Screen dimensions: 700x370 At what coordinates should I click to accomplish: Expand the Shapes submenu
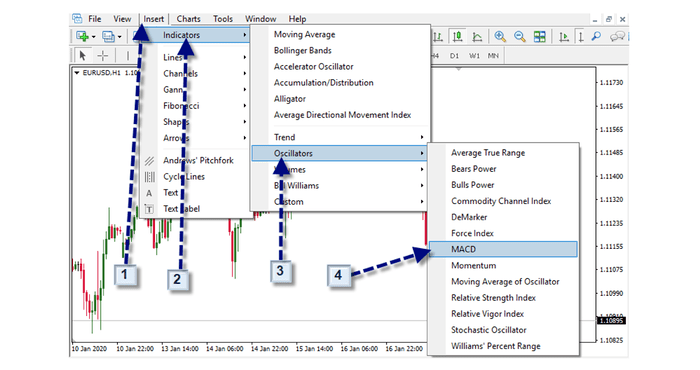(x=195, y=121)
